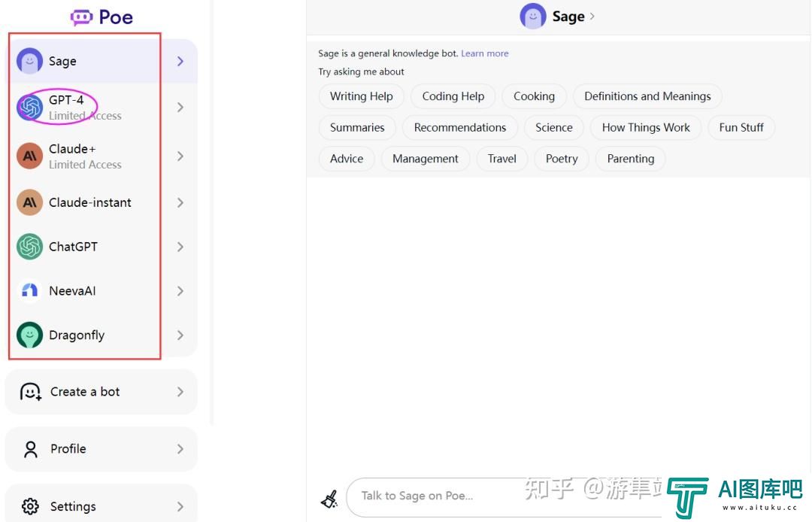Open the Profile menu item
812x522 pixels.
pos(101,449)
